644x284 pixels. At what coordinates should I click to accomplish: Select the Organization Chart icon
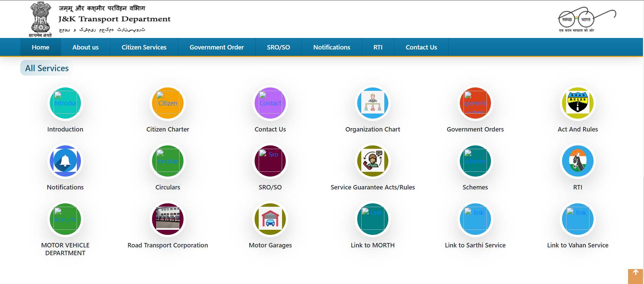click(x=373, y=103)
